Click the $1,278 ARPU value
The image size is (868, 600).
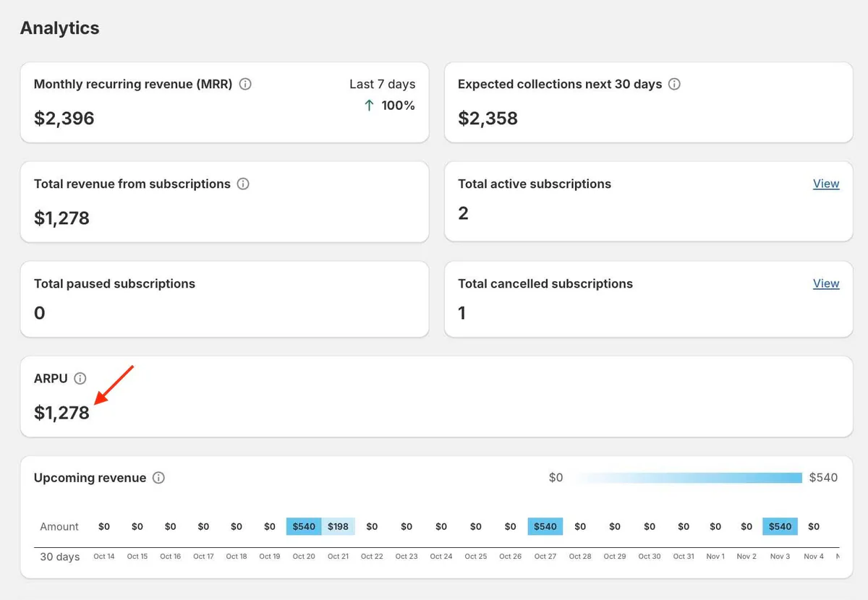(61, 413)
